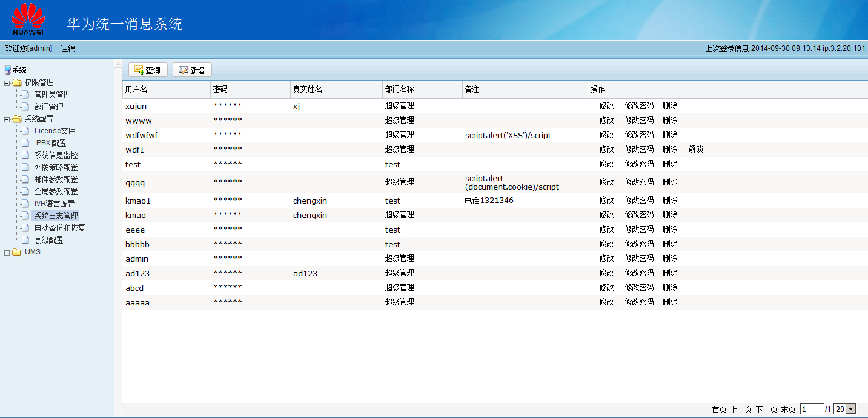Click the UMS folder icon
The image size is (868, 418).
tap(17, 252)
